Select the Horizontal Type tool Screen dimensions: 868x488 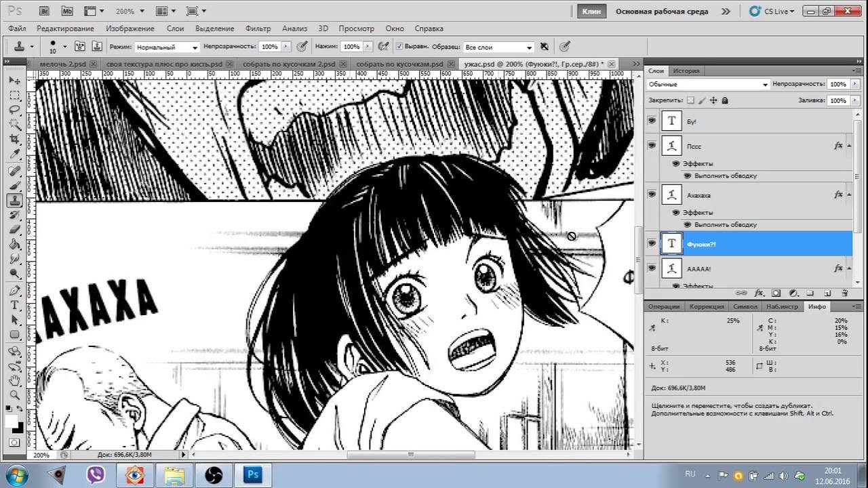pyautogui.click(x=14, y=306)
